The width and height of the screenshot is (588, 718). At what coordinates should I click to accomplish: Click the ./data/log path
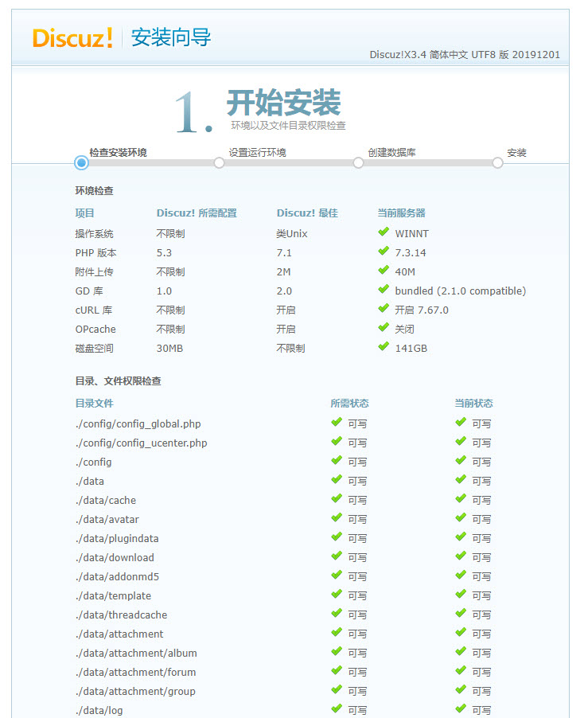pyautogui.click(x=99, y=711)
